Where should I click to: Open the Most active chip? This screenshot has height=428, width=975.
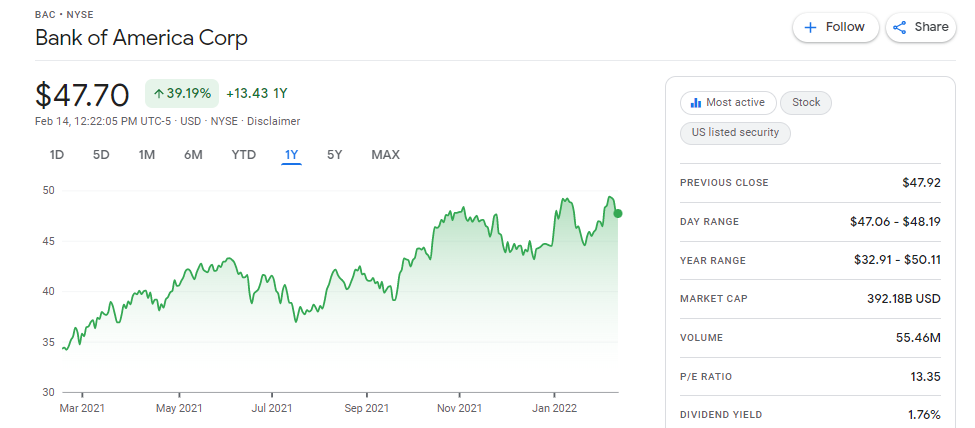click(728, 103)
